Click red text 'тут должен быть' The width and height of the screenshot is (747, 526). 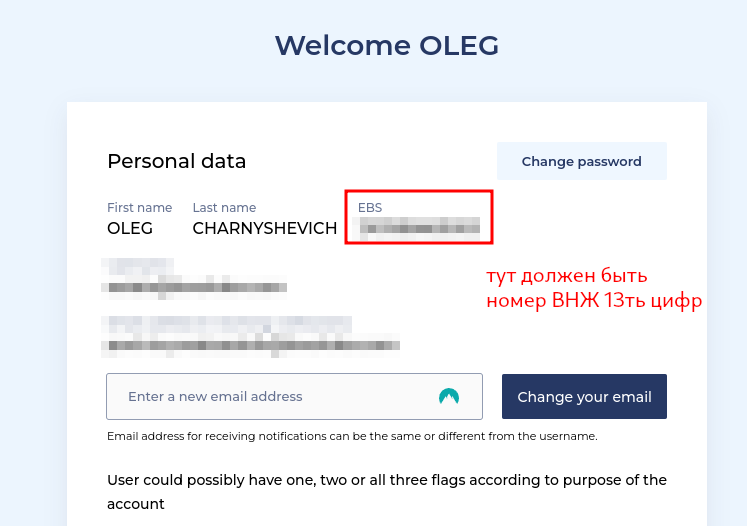[x=567, y=276]
